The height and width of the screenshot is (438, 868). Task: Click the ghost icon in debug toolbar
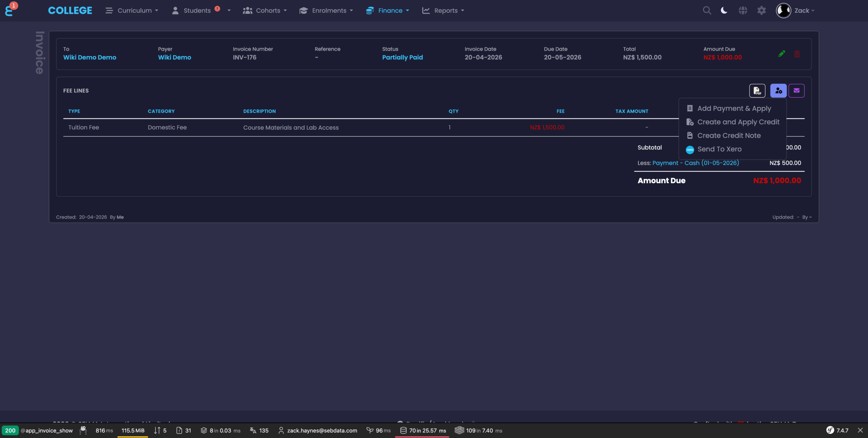pyautogui.click(x=83, y=430)
